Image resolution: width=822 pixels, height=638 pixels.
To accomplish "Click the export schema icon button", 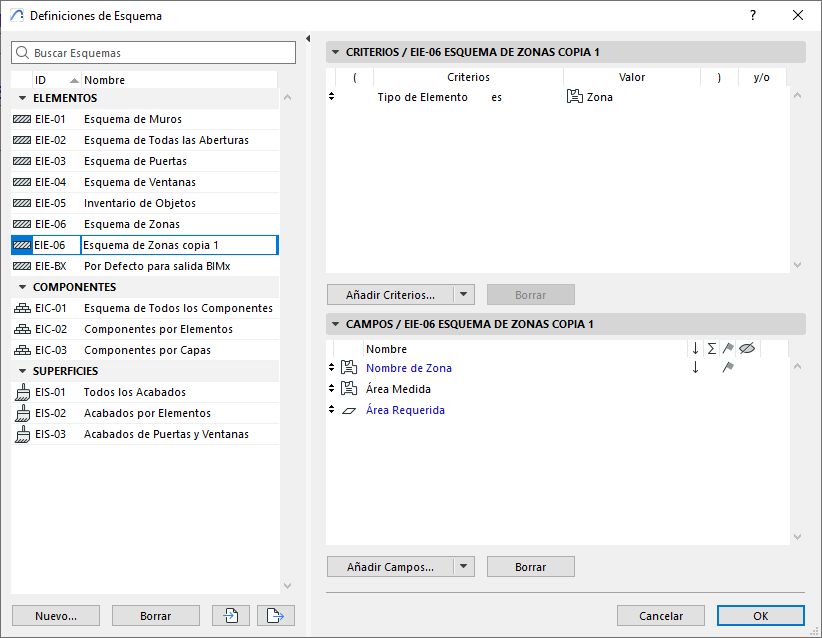I will coord(275,616).
